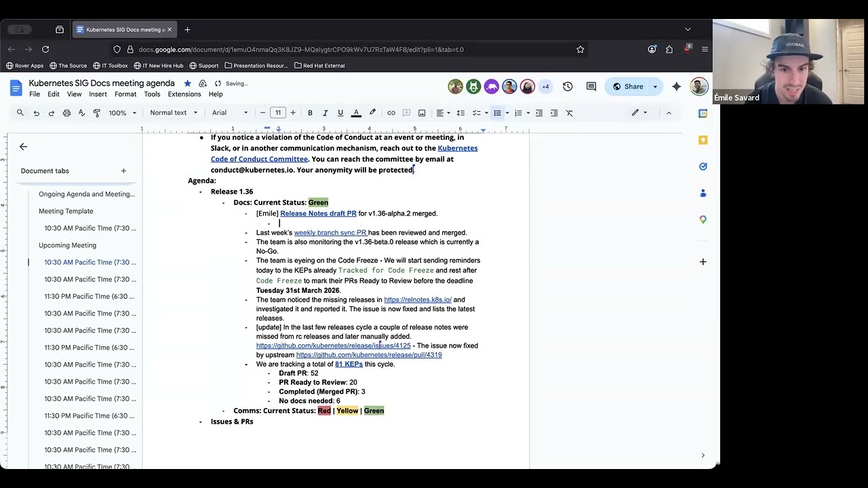Open the relnotes.k8s.io link
This screenshot has height=488, width=868.
(418, 300)
